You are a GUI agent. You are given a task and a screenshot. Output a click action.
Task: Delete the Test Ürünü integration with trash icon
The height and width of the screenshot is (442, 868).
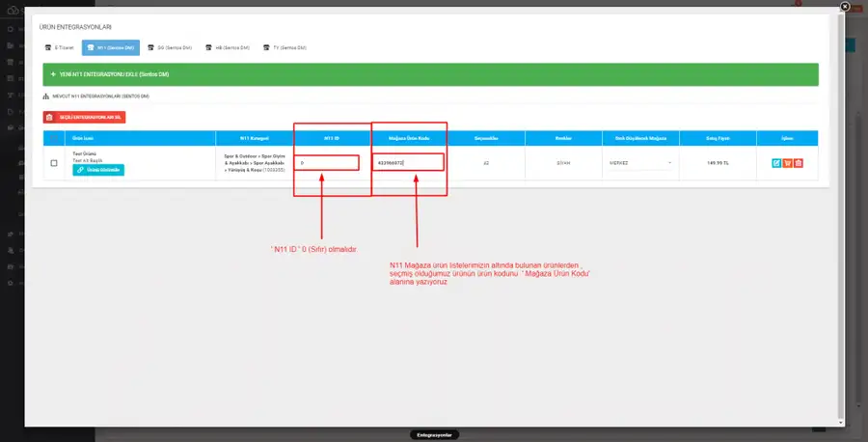pyautogui.click(x=799, y=163)
